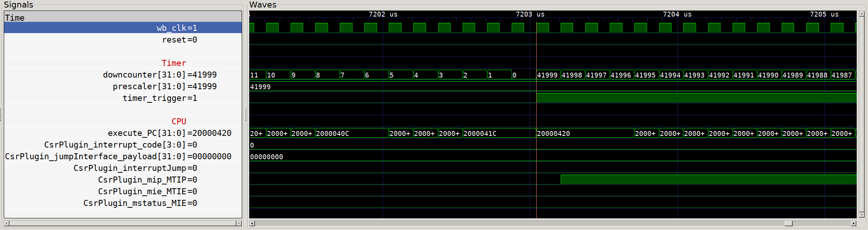Click downcounter value 41998 in waveform
The image size is (868, 230).
coord(572,75)
